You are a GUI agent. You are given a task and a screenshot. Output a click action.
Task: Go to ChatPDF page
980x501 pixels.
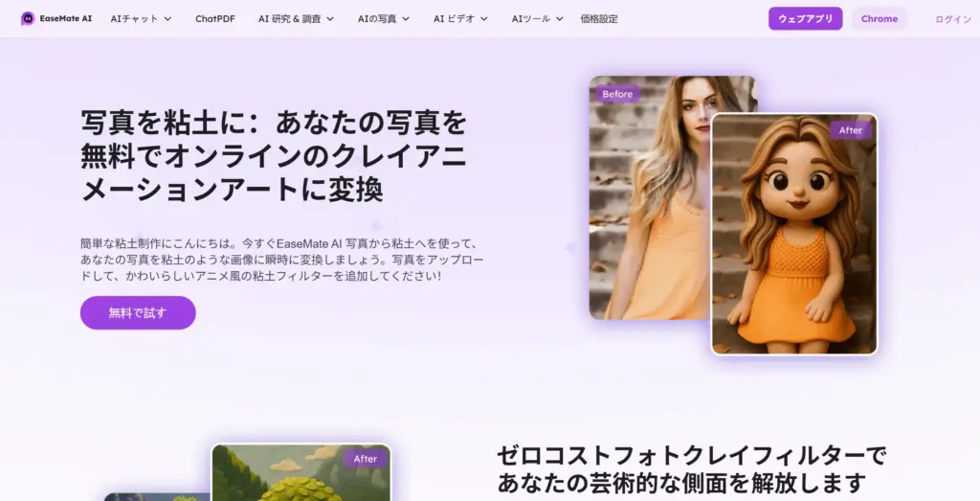click(215, 19)
